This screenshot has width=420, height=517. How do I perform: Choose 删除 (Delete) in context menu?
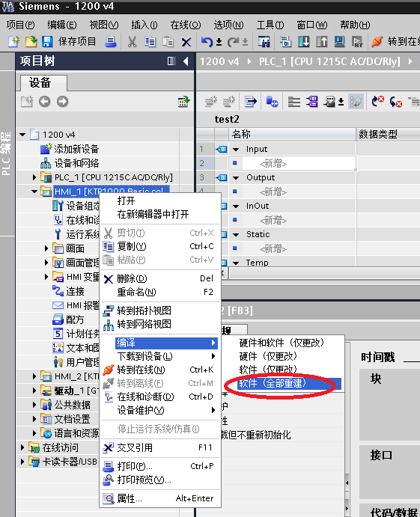coord(159,278)
